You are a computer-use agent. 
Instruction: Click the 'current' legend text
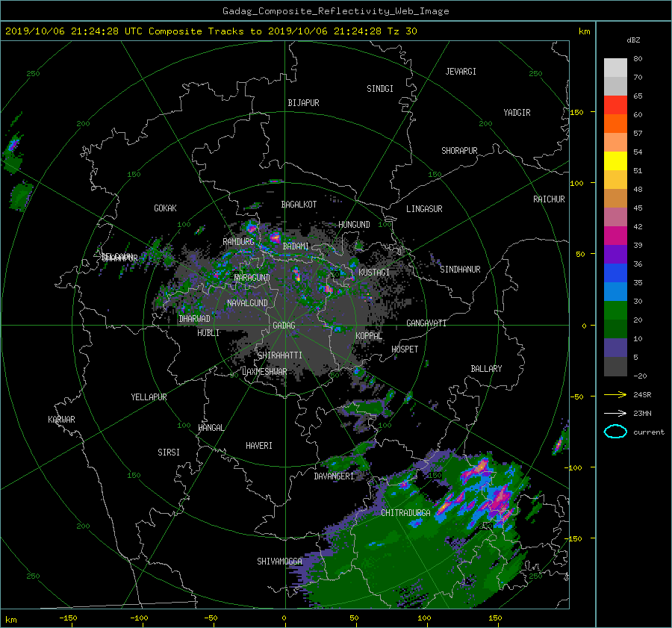[x=649, y=432]
